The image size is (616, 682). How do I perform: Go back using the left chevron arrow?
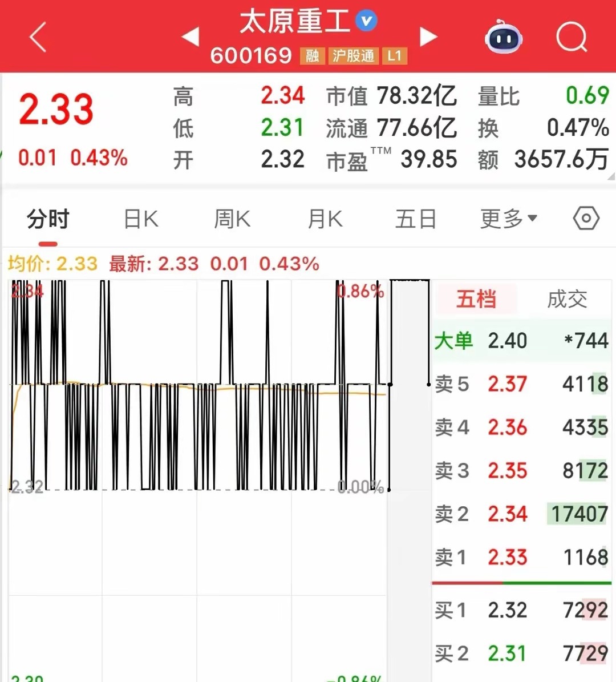[38, 38]
